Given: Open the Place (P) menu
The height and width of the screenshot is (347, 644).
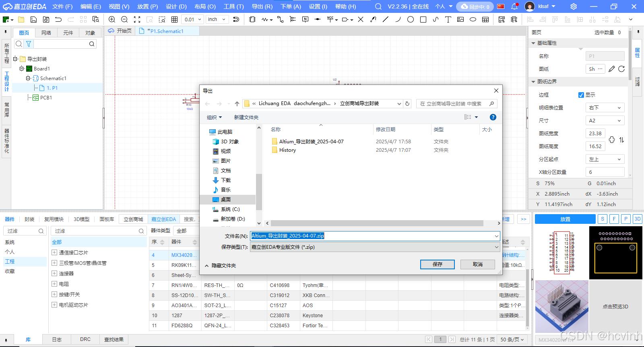Looking at the screenshot, I should 147,6.
